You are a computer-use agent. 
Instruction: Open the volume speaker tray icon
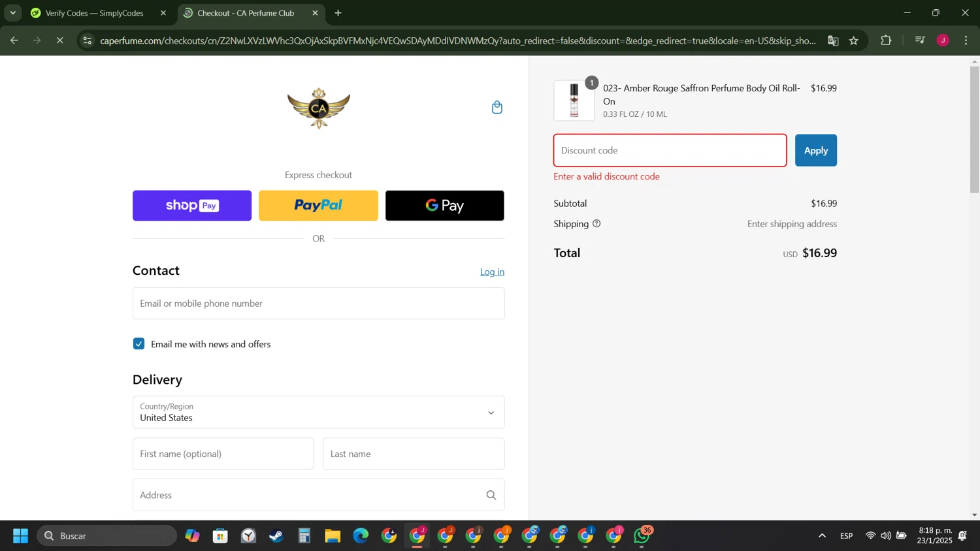(886, 536)
